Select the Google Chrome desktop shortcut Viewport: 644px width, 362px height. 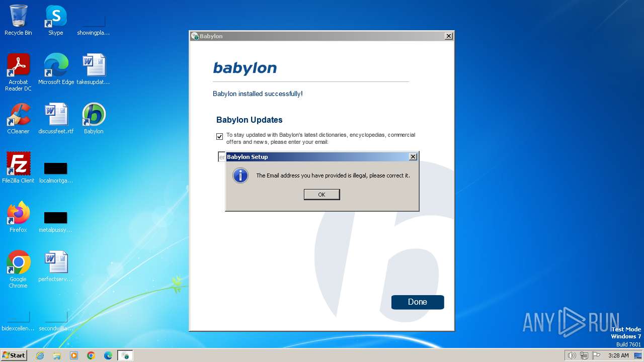coord(18,269)
